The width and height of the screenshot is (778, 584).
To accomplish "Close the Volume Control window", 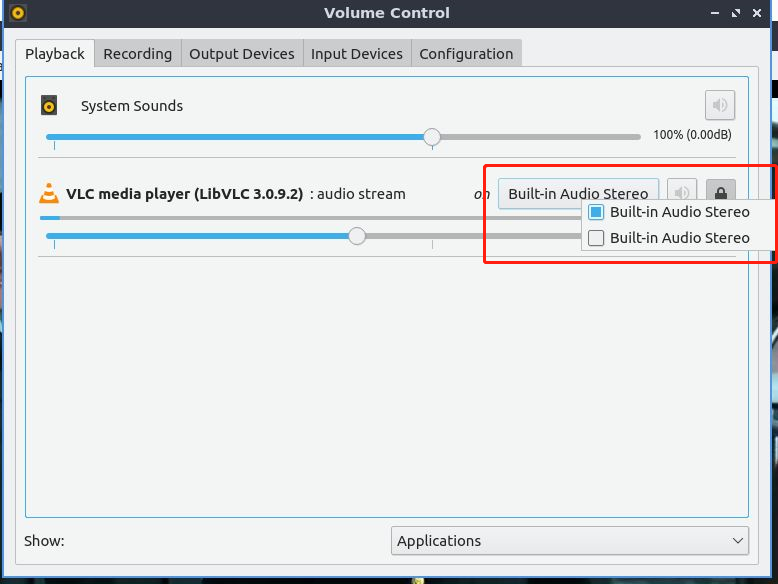I will (x=758, y=14).
